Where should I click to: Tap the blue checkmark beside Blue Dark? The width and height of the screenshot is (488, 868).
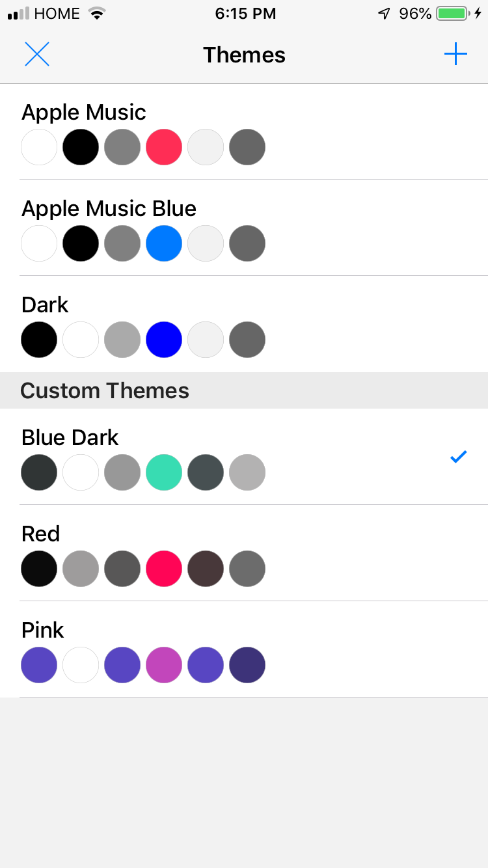click(459, 457)
